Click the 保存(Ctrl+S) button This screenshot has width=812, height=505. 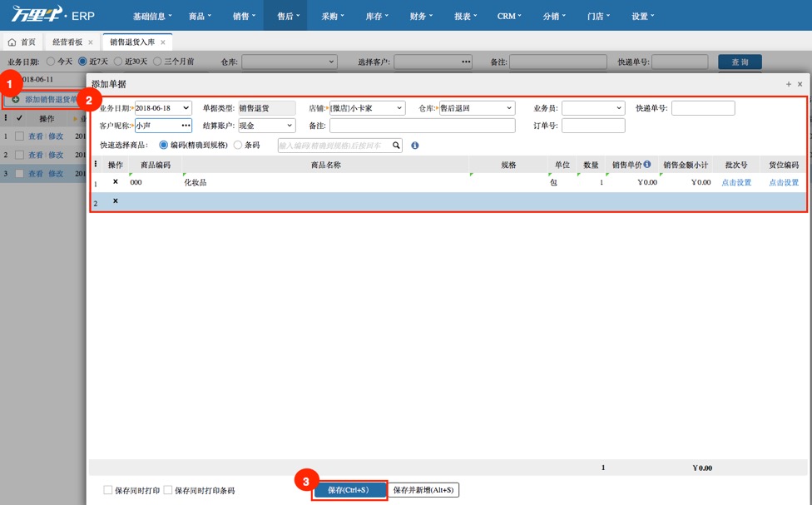coord(349,490)
